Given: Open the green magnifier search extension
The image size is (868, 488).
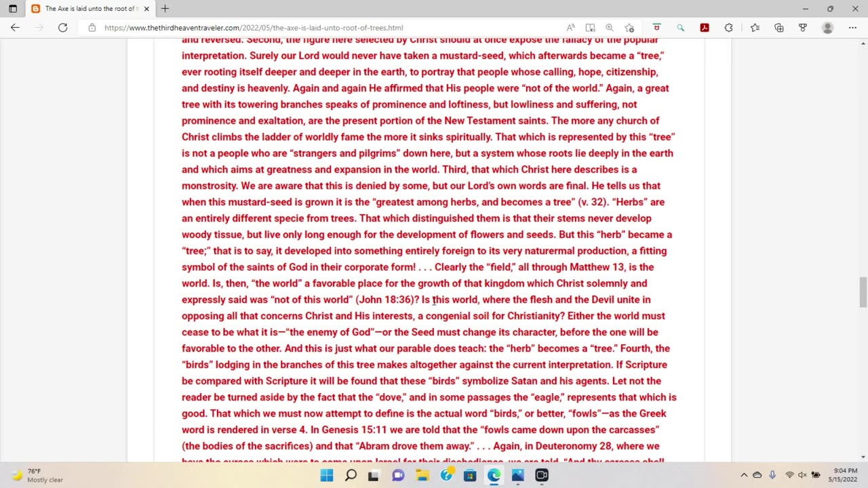Looking at the screenshot, I should [x=680, y=28].
